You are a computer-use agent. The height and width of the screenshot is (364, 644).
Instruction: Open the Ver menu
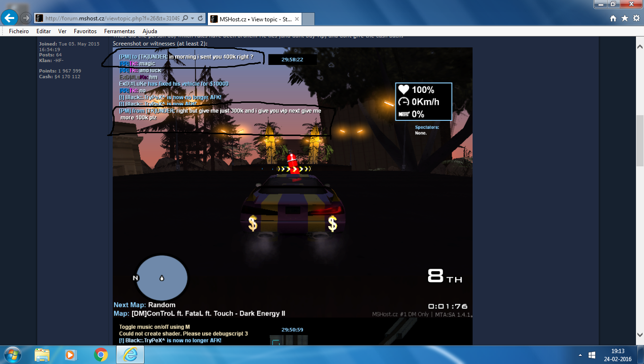pyautogui.click(x=62, y=31)
